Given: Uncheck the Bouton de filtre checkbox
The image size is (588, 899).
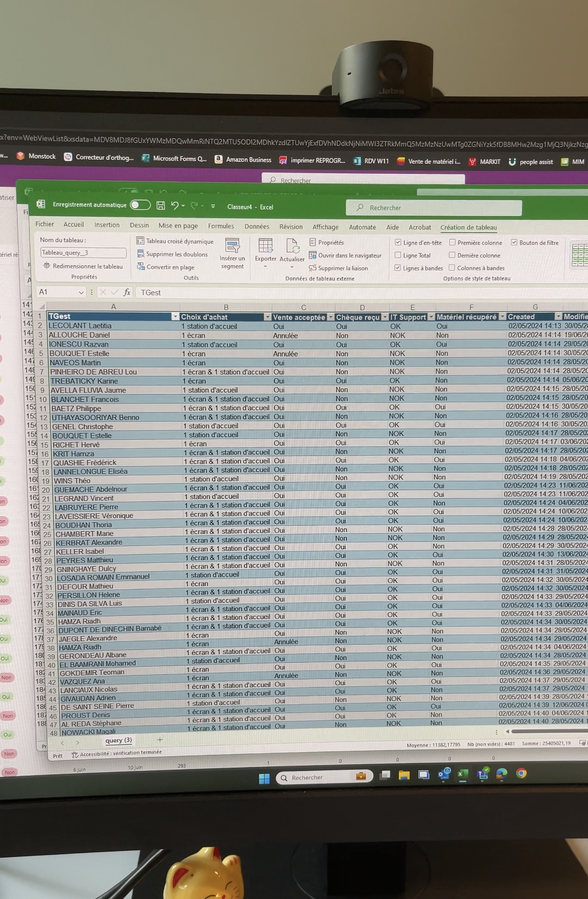Looking at the screenshot, I should [514, 242].
